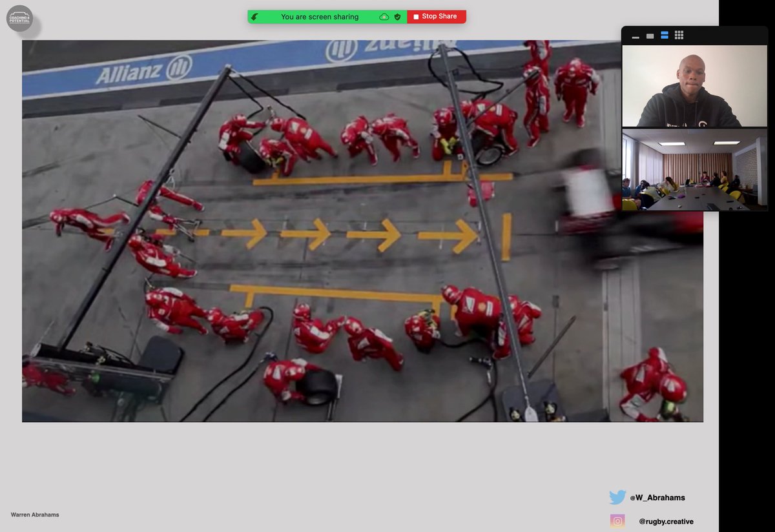This screenshot has height=532, width=775.
Task: Switch video panel to single-speaker view
Action: click(x=650, y=36)
